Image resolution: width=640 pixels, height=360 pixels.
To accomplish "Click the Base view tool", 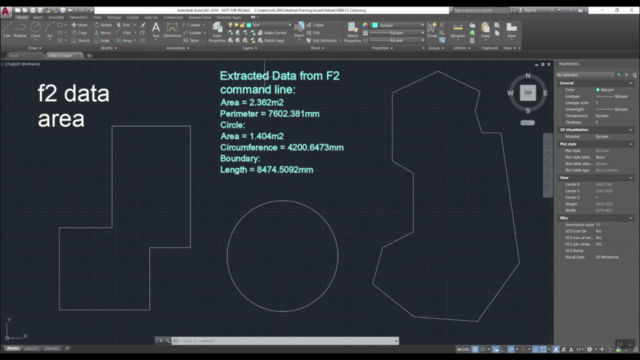I will [511, 30].
